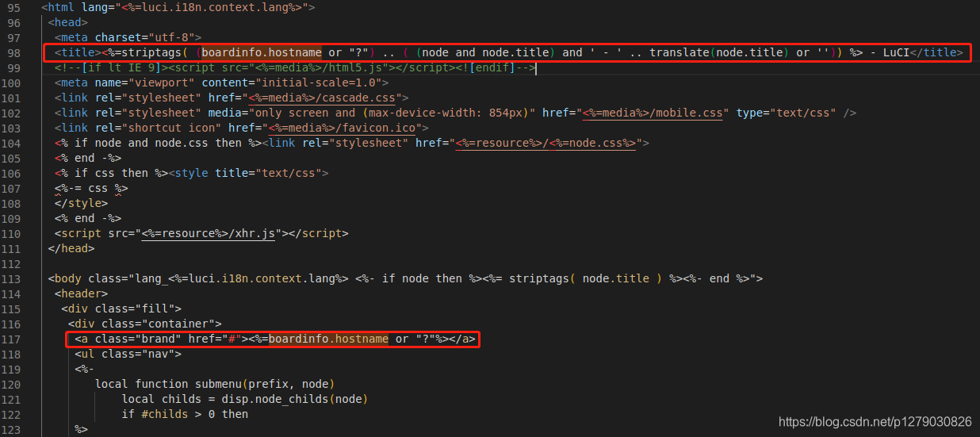
Task: Click the closing style tag
Action: [x=81, y=204]
